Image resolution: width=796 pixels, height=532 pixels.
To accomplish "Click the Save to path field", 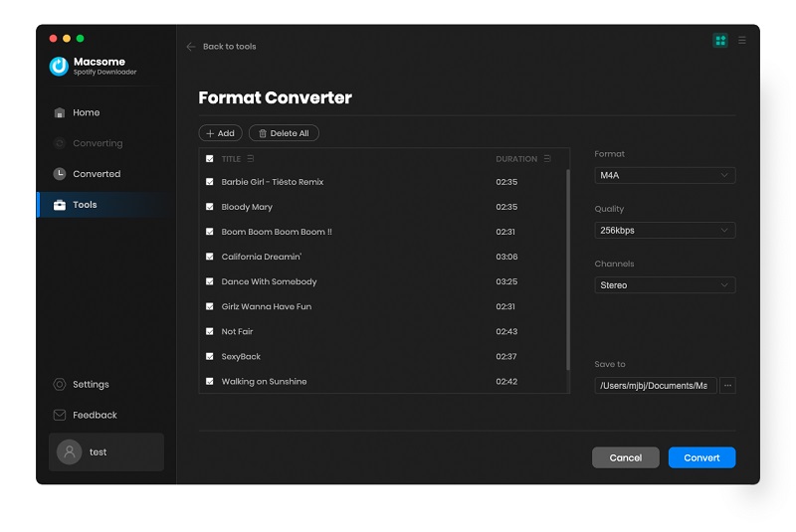I will coord(656,386).
